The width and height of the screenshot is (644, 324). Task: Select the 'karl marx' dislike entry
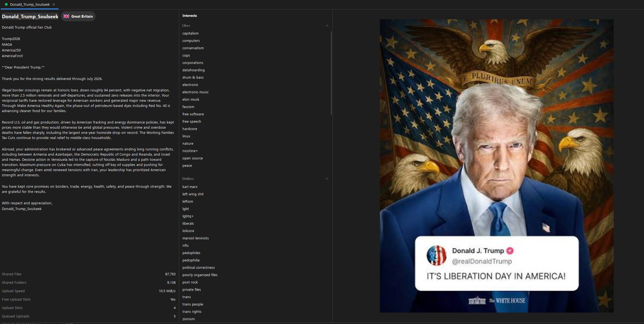click(x=190, y=187)
